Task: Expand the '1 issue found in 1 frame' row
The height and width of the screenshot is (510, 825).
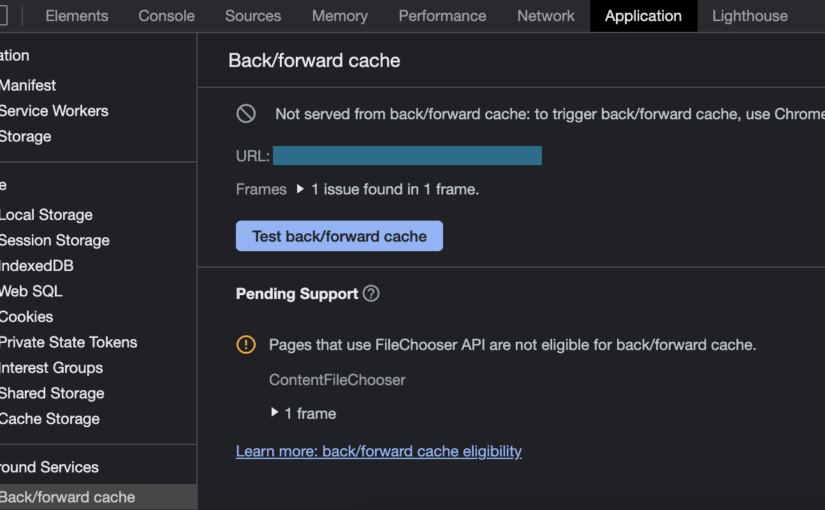Action: point(299,189)
